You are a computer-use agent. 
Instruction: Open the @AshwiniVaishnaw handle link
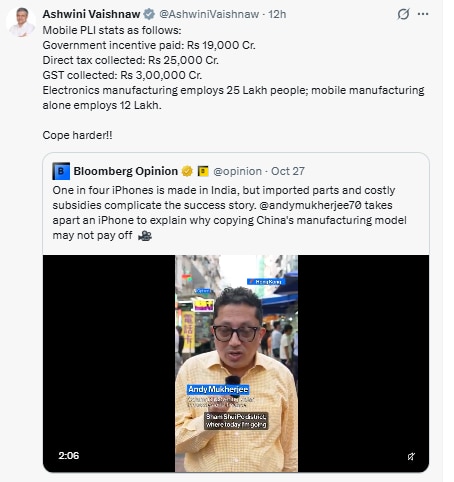209,14
